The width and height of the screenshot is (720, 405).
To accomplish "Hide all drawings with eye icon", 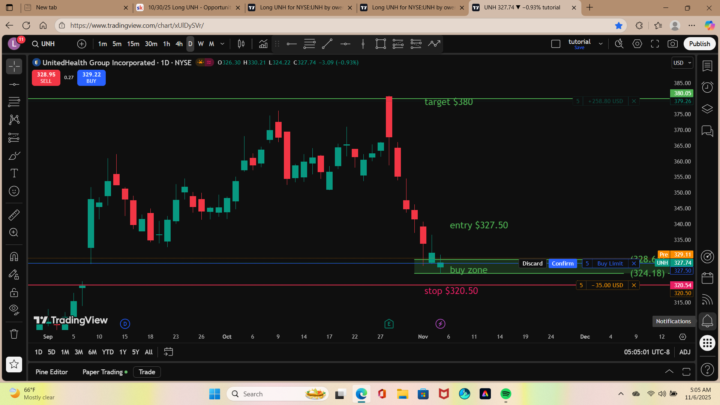I will 14,310.
